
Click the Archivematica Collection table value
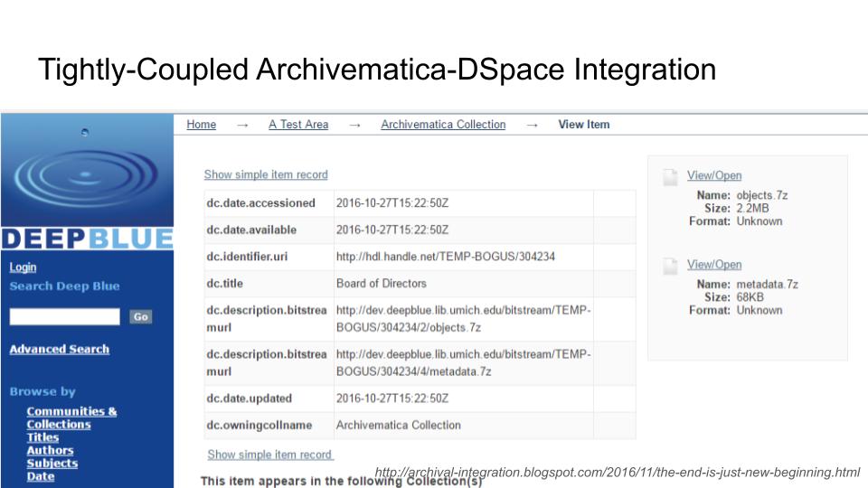click(399, 425)
